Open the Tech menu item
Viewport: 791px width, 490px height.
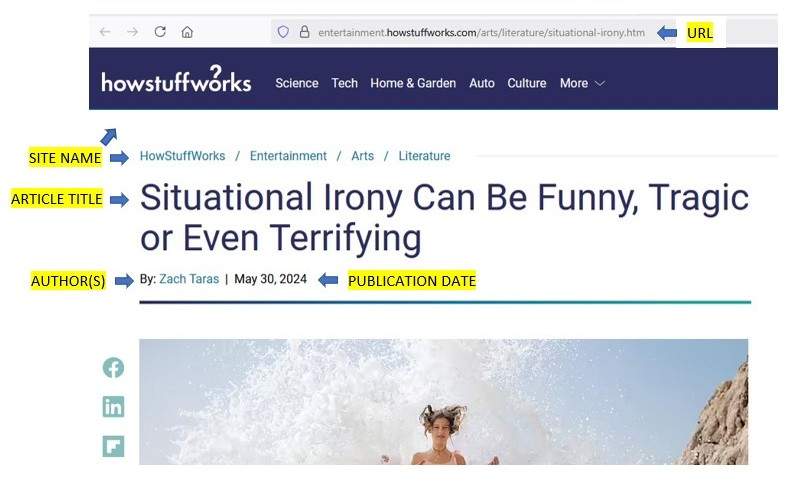pos(345,83)
